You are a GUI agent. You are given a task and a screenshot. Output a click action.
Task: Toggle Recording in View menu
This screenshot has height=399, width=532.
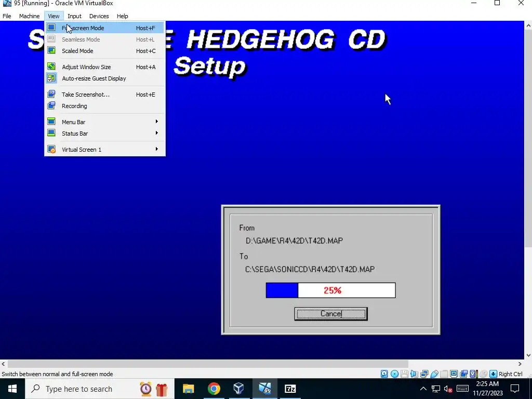(x=105, y=106)
